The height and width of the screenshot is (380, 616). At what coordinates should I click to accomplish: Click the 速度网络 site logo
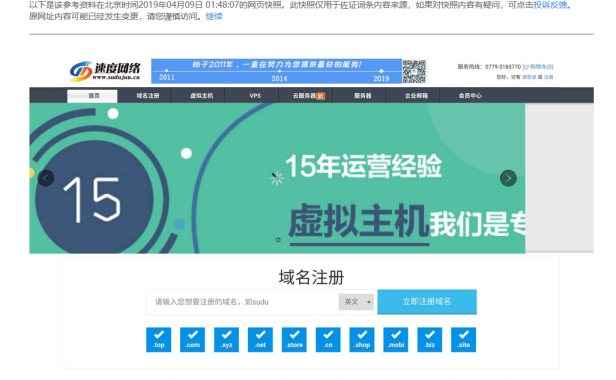pyautogui.click(x=105, y=71)
